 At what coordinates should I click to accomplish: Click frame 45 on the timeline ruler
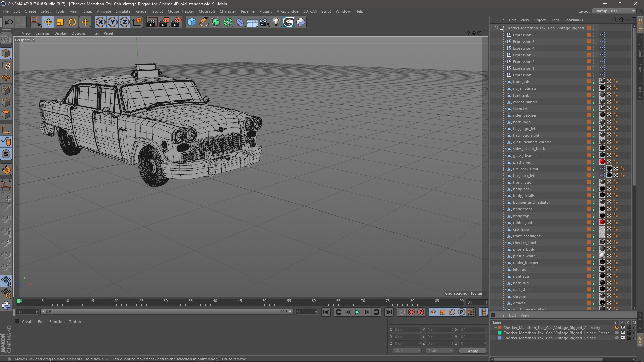239,301
